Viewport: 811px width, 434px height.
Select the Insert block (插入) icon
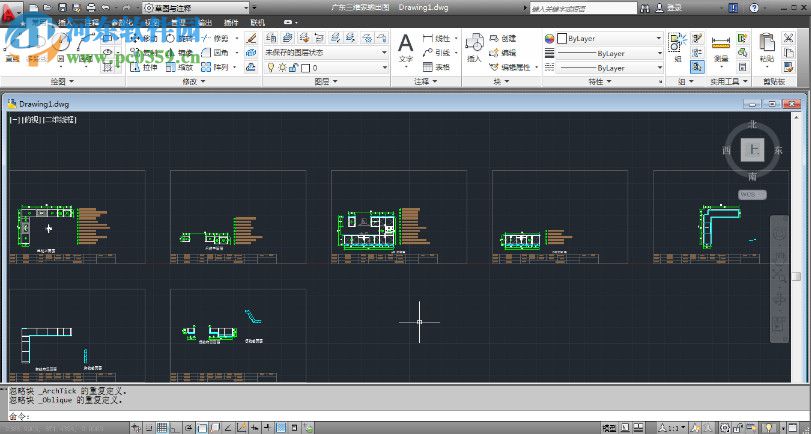click(474, 44)
